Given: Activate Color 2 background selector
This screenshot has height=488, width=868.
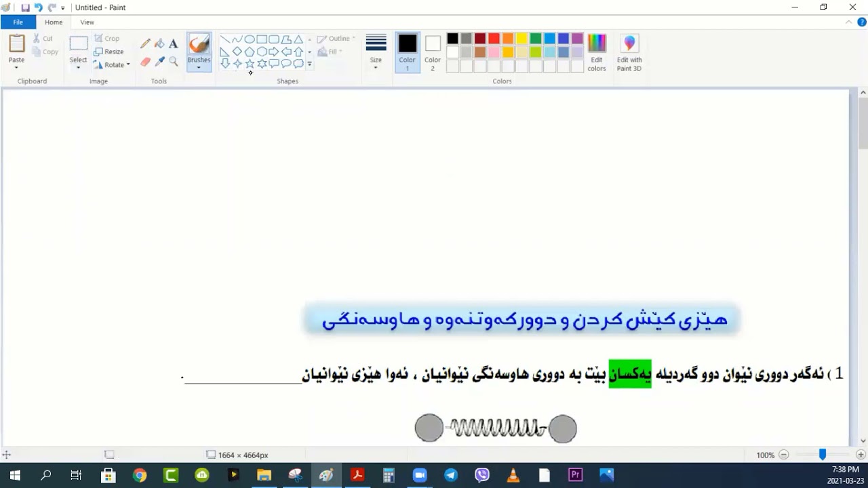Looking at the screenshot, I should pos(433,53).
